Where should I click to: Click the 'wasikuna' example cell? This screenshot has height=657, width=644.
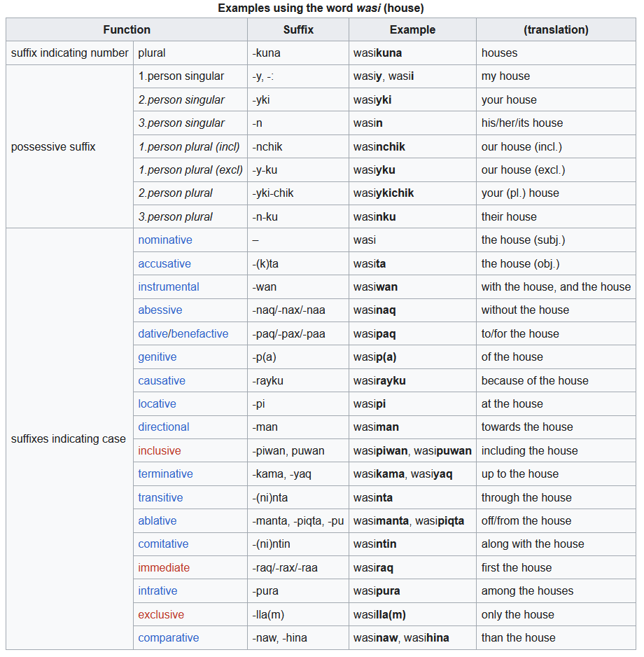(412, 53)
